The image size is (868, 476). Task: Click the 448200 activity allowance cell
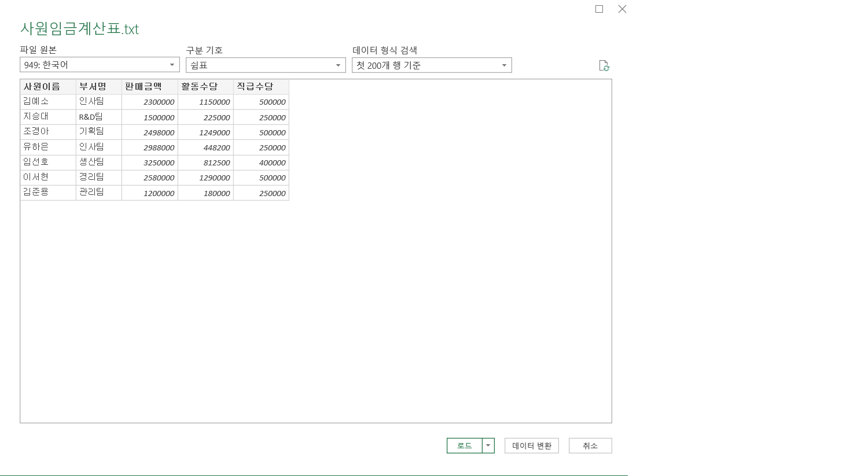205,147
